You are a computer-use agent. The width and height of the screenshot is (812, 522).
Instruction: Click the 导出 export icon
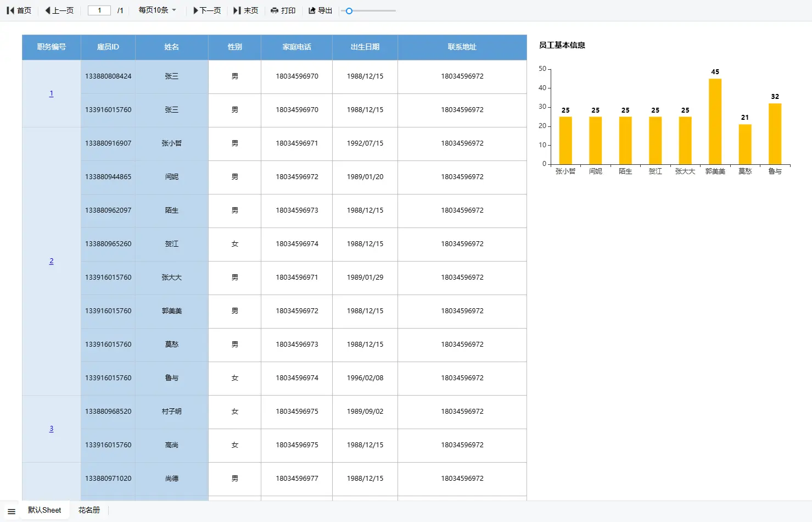coord(312,10)
